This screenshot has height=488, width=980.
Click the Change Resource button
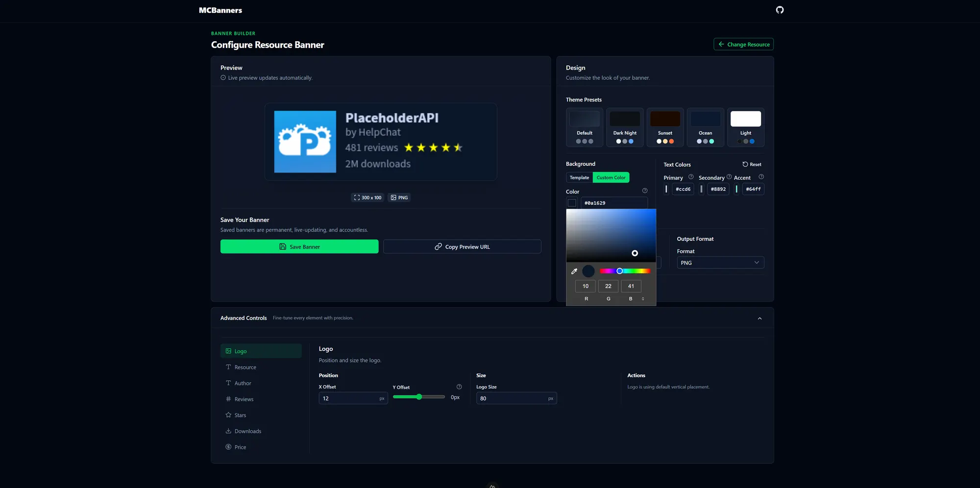tap(743, 44)
